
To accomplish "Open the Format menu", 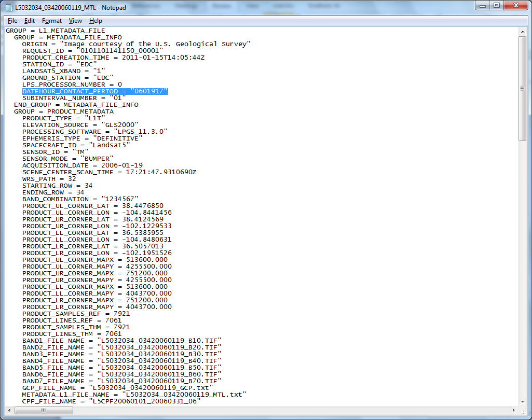I will click(x=52, y=21).
